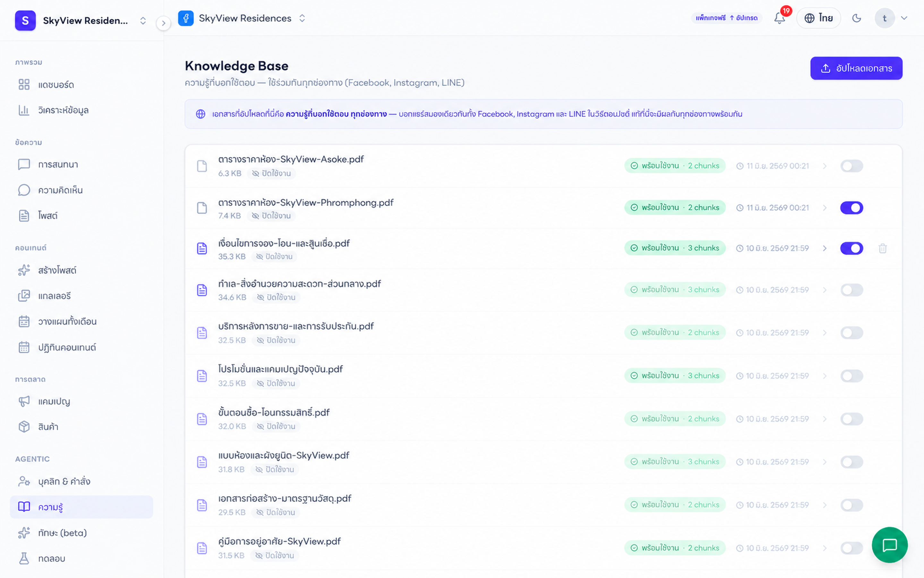Expand the sidebar collapse arrow
Screen dimensions: 924x578
tap(163, 23)
